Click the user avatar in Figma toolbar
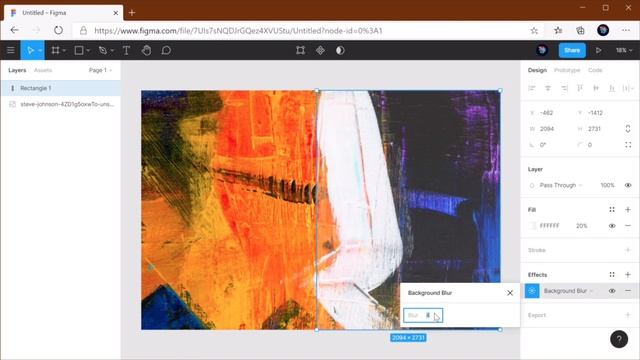 [542, 50]
